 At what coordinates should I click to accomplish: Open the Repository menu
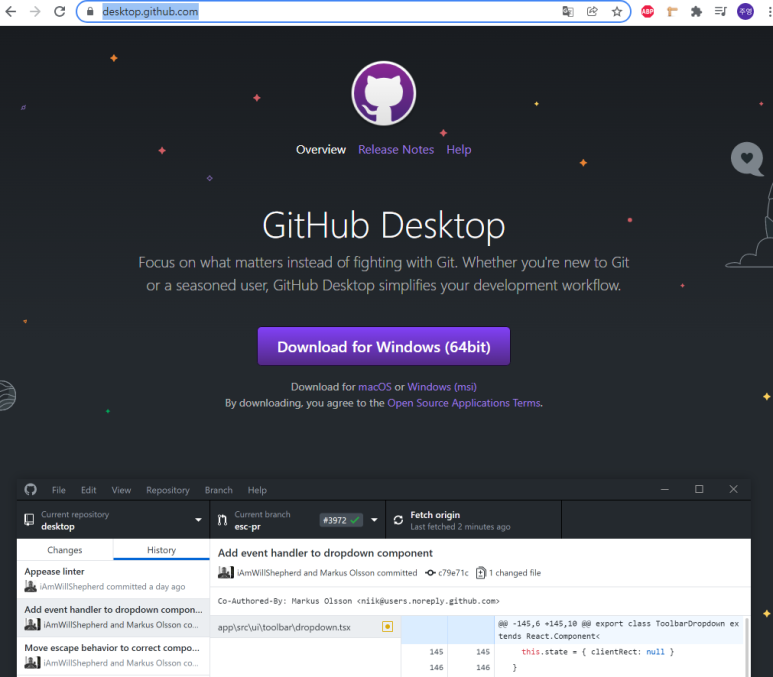pos(168,490)
